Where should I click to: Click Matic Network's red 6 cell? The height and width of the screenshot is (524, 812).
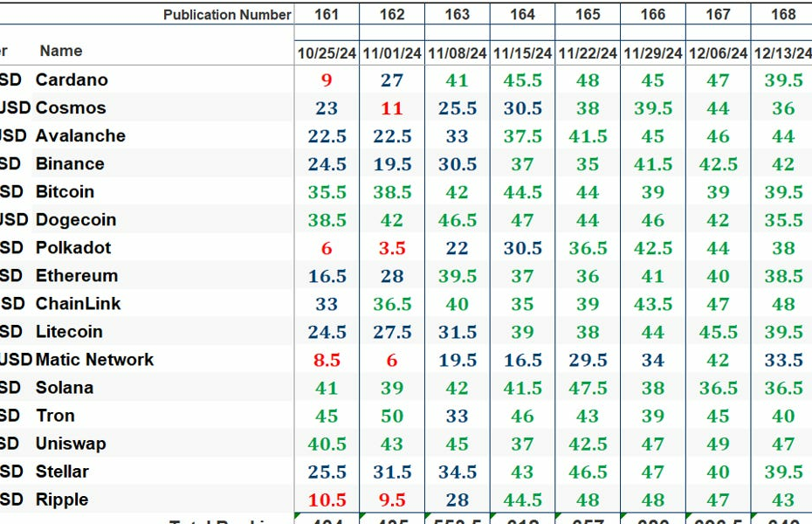(x=391, y=359)
